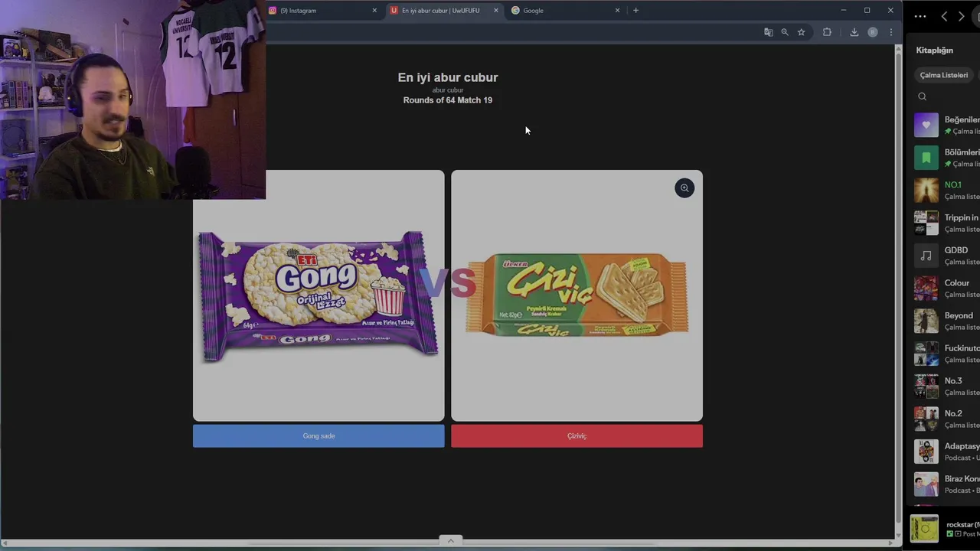Go forward in Spotify
980x551 pixels.
tap(962, 16)
